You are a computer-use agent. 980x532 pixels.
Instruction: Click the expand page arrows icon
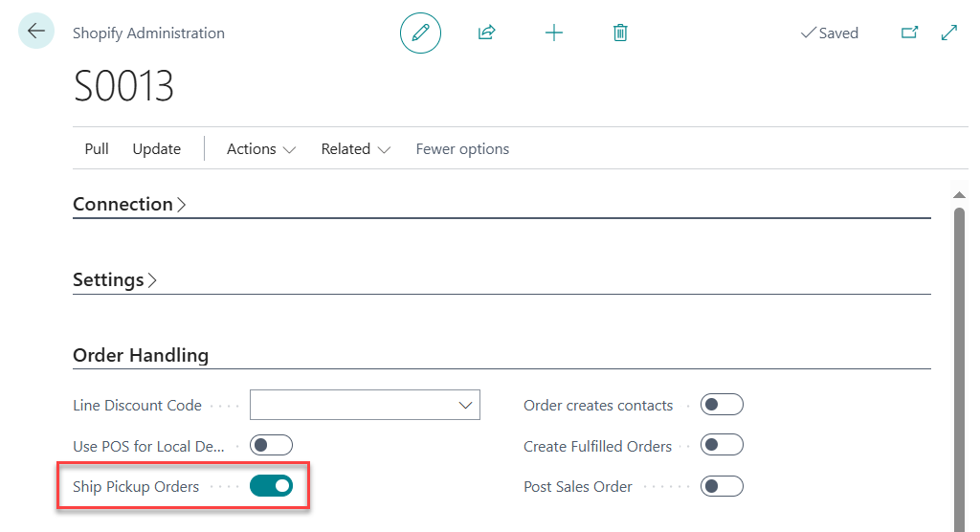[949, 33]
